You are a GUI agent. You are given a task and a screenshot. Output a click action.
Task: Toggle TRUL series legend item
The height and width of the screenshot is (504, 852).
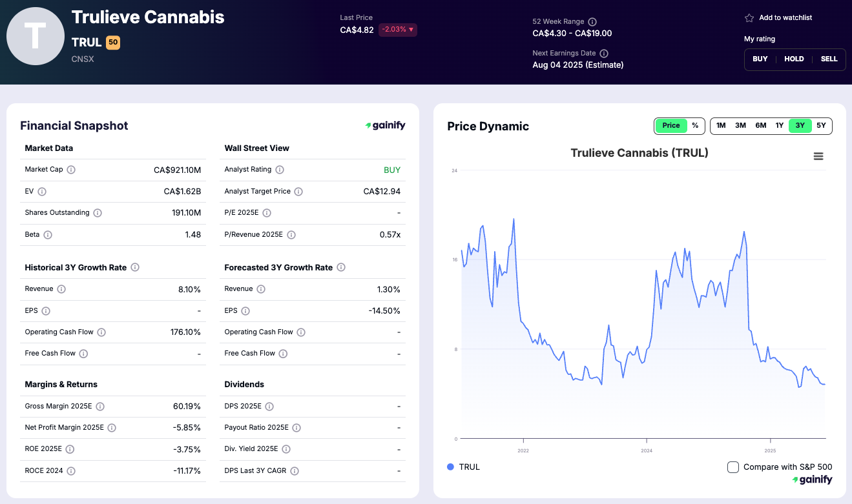point(464,467)
